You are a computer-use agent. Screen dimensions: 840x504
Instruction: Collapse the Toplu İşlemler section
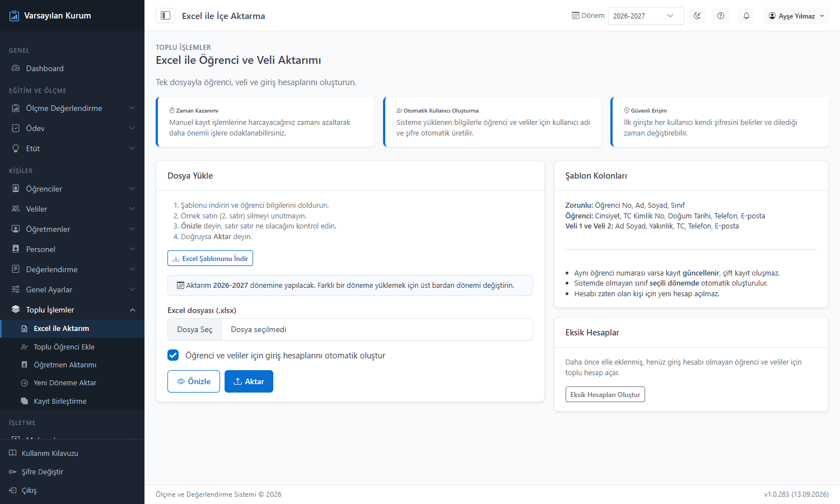72,310
